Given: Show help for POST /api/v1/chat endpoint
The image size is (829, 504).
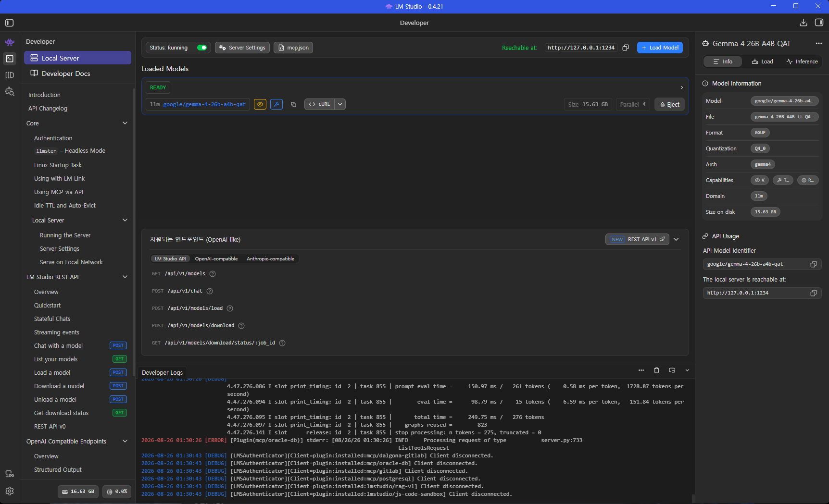Looking at the screenshot, I should [210, 291].
